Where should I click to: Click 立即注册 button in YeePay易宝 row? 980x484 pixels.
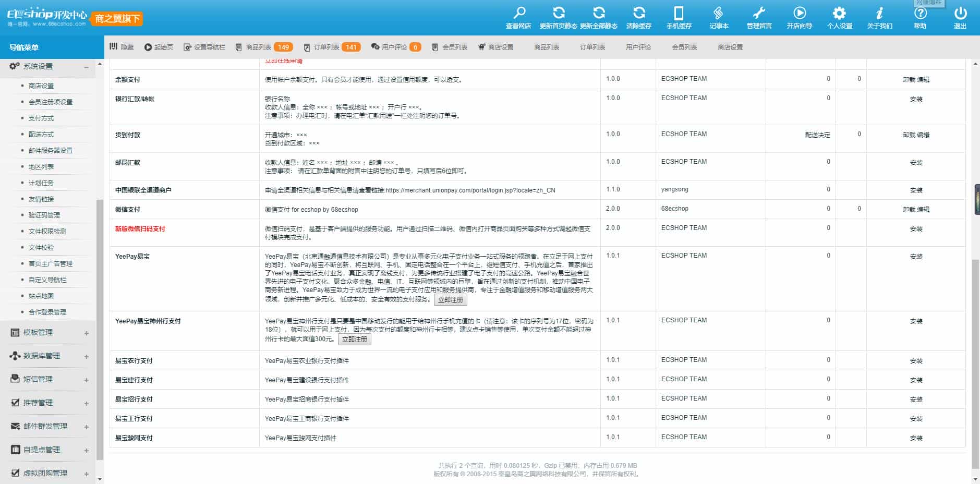tap(450, 300)
